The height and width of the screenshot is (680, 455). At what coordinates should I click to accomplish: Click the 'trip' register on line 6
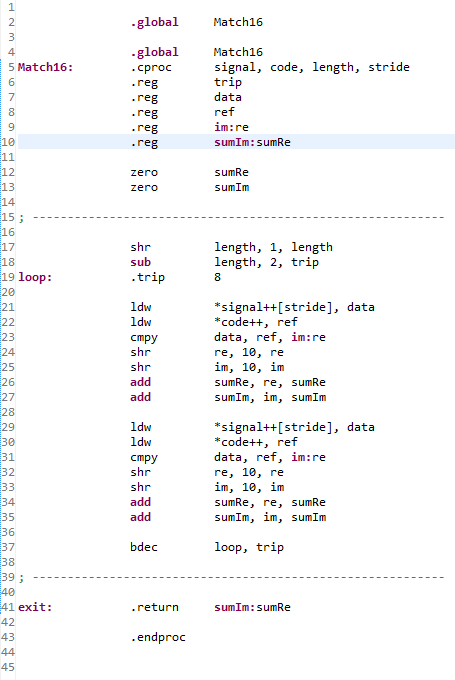pos(228,82)
